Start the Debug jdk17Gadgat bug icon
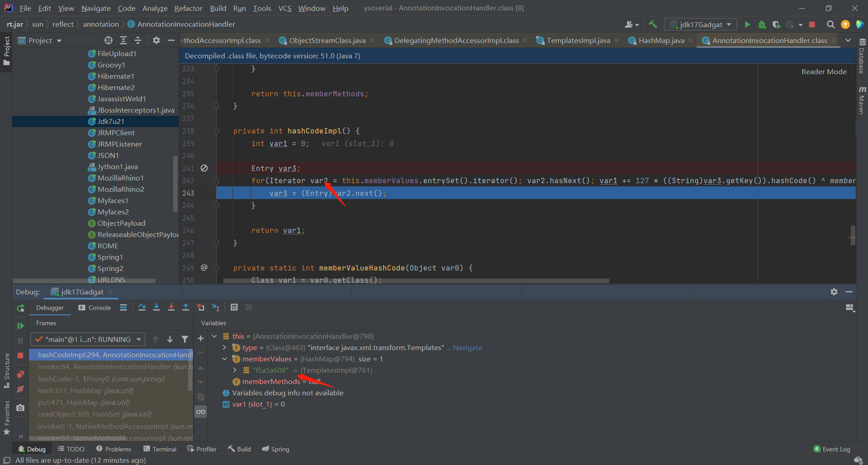The image size is (868, 465). (762, 24)
